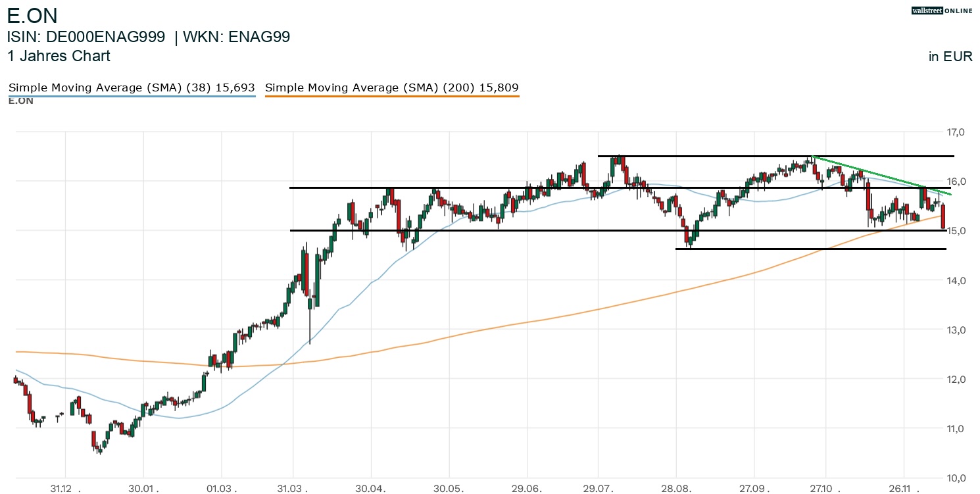Click the 10,0 price axis label
Screen dimensions: 980x494
[956, 478]
